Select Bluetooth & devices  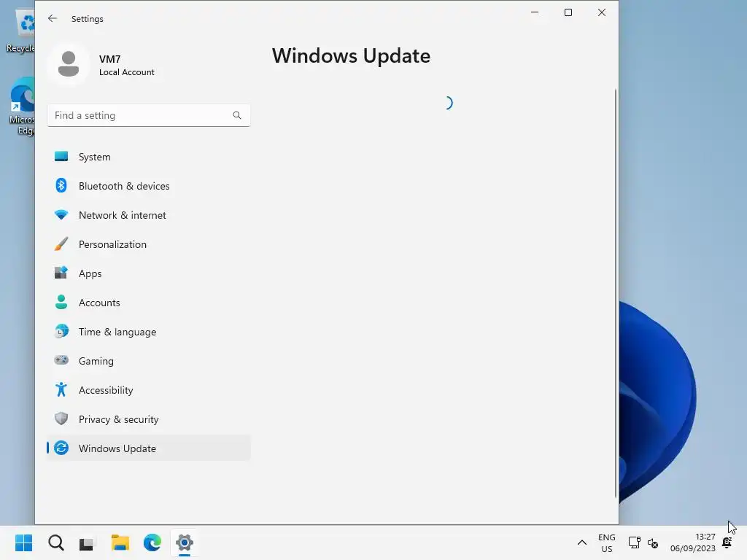click(x=149, y=186)
